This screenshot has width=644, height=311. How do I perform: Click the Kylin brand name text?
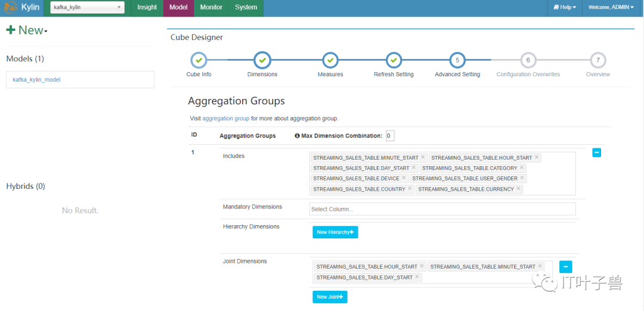point(30,7)
